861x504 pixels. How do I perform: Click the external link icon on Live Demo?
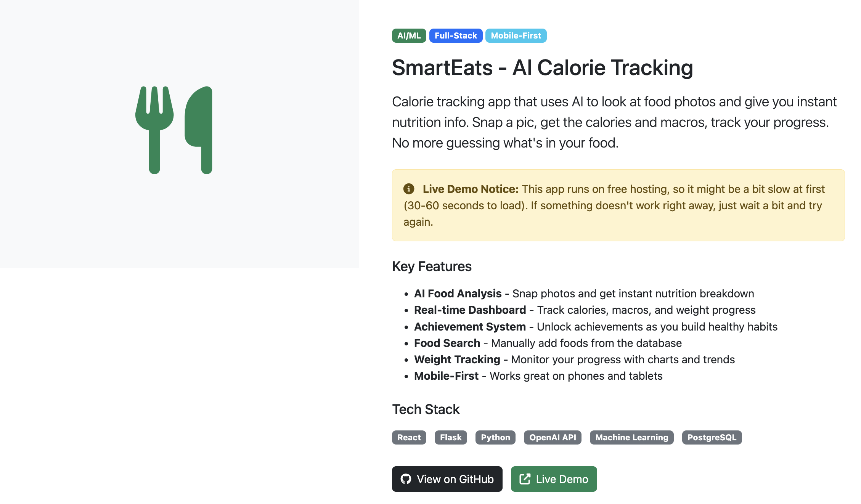coord(525,479)
